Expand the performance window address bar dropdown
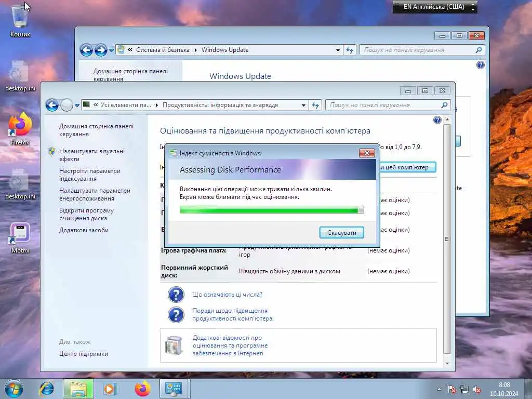532x399 pixels. click(303, 105)
